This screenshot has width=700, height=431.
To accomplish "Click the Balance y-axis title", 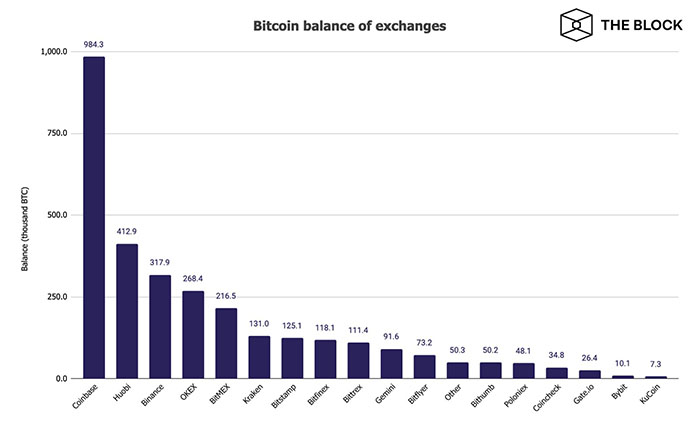I will click(25, 229).
